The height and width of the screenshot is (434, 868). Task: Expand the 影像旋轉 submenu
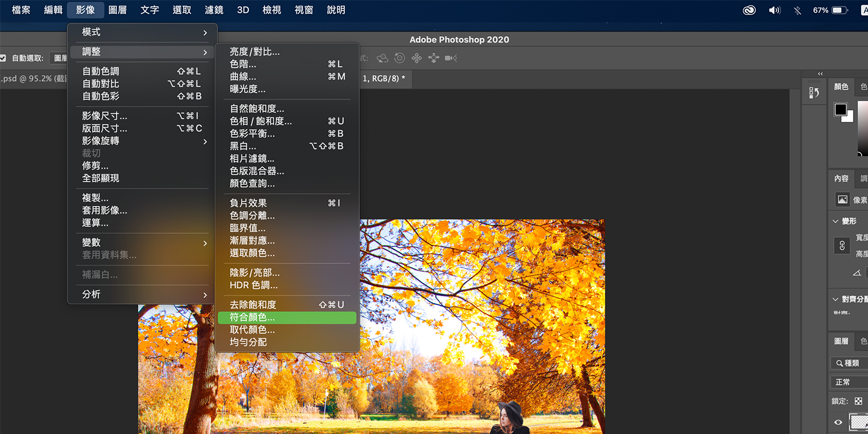143,141
